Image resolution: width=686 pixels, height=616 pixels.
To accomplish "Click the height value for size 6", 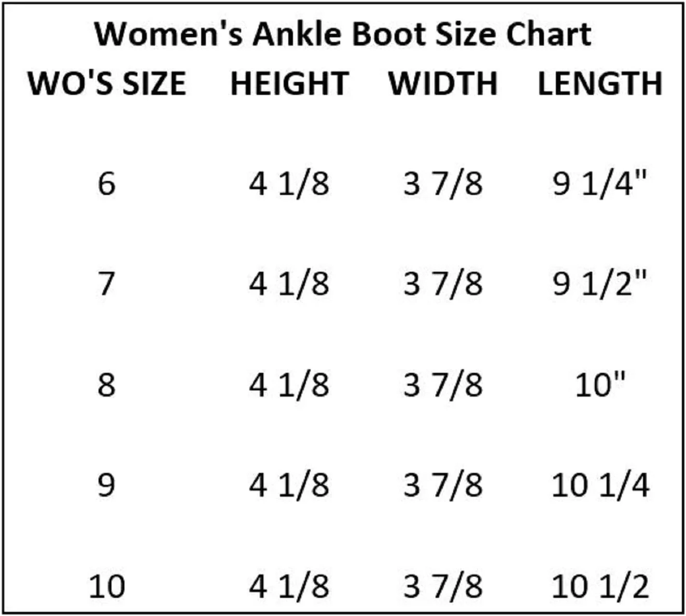I will [289, 184].
